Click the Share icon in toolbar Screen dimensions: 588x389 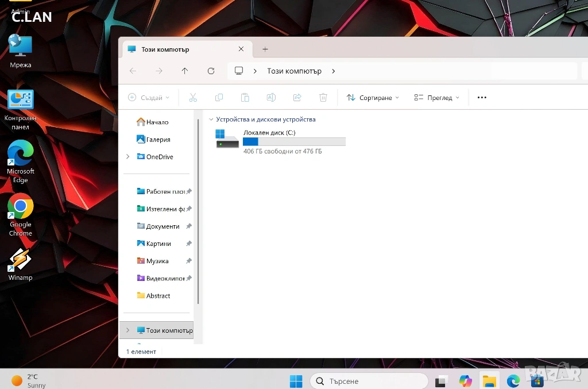click(297, 98)
